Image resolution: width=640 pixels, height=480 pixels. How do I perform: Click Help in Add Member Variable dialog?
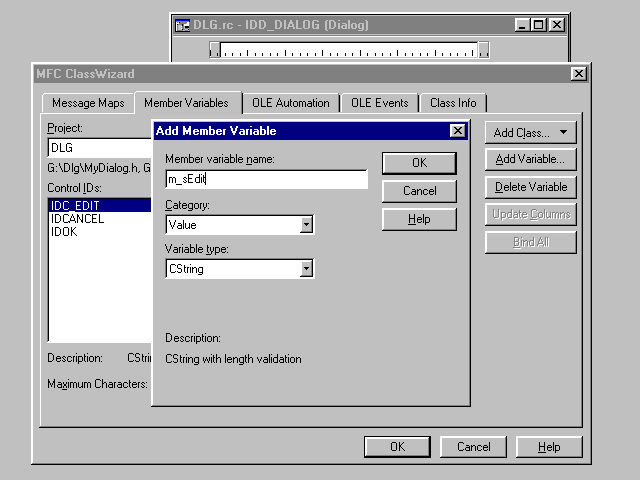419,219
